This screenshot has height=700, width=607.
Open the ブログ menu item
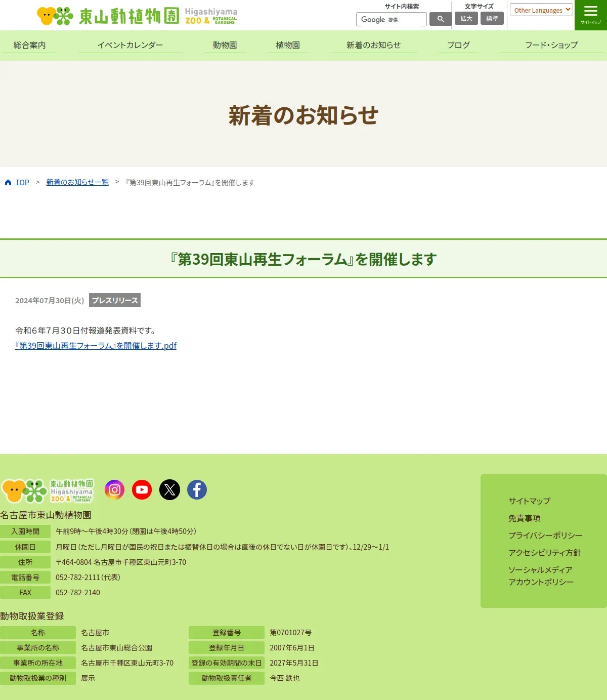(x=458, y=45)
